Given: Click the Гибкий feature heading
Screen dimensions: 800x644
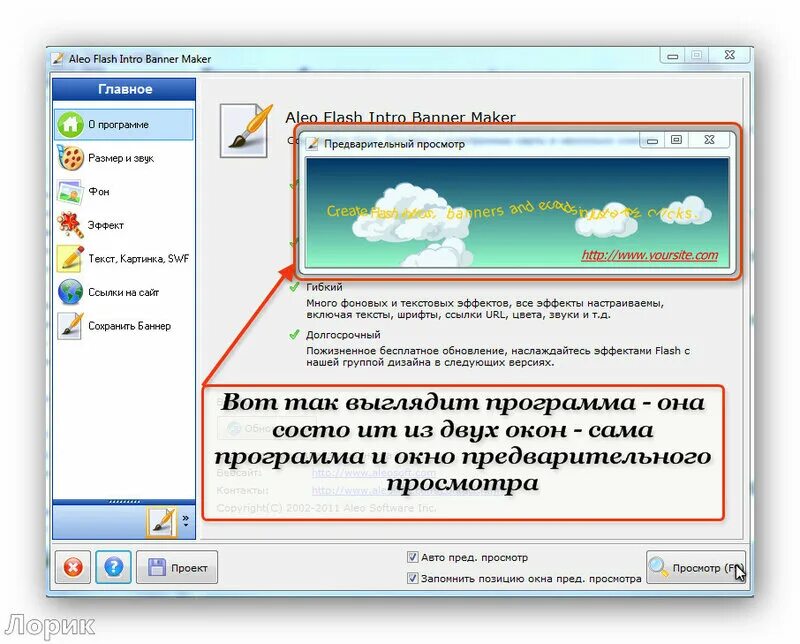Looking at the screenshot, I should tap(324, 287).
